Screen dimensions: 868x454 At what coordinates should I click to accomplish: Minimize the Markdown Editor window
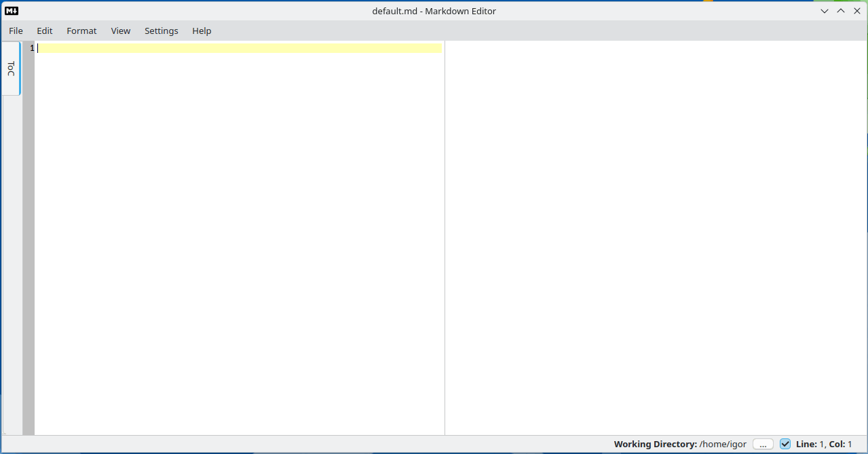click(x=825, y=11)
